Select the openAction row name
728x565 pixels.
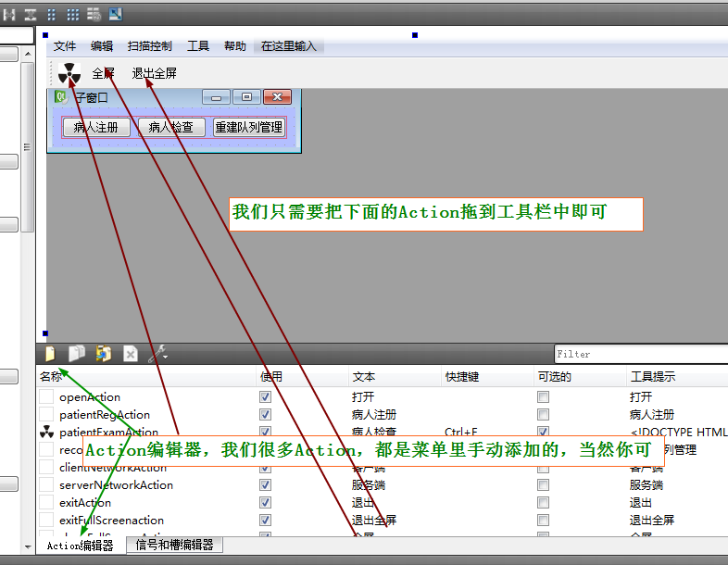pos(90,397)
